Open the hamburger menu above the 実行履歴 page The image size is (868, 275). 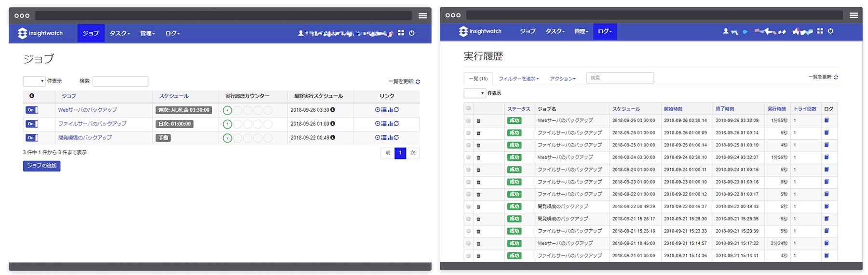854,15
